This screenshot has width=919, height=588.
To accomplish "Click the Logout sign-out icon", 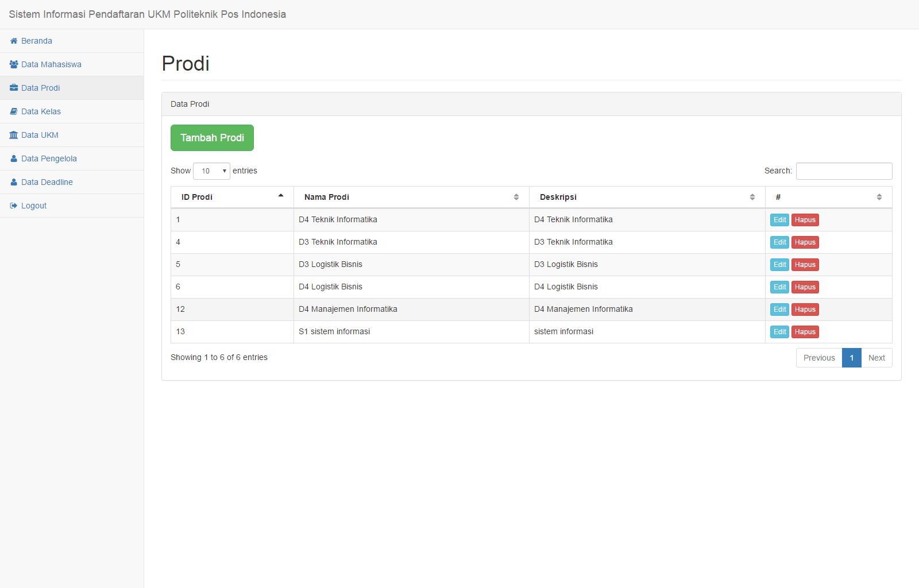I will pos(14,206).
